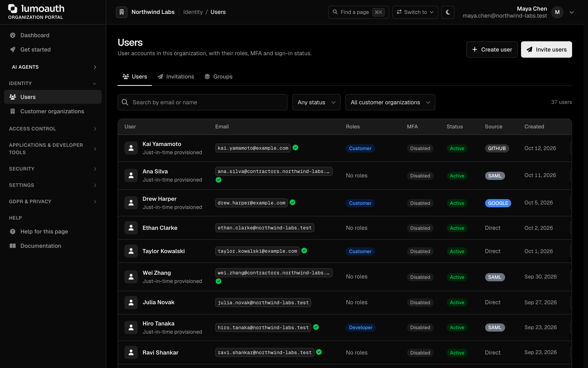588x368 pixels.
Task: Click Drew Harper's avatar icon
Action: tap(131, 203)
